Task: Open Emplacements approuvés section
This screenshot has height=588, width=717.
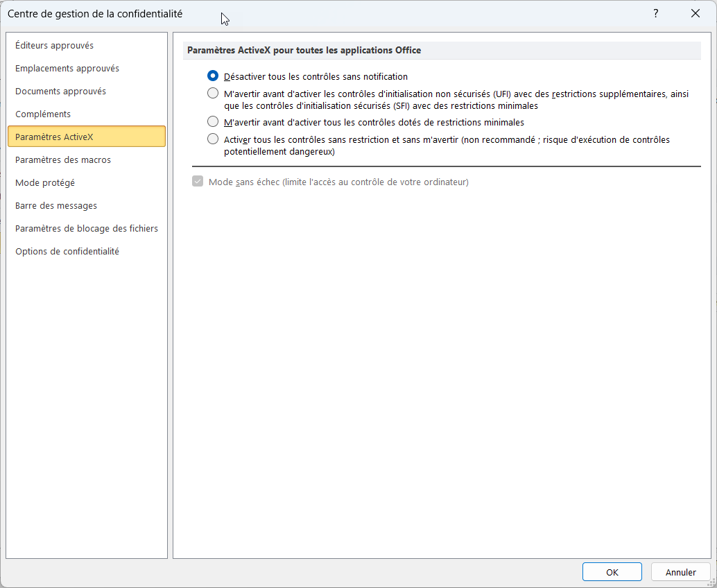Action: point(67,69)
